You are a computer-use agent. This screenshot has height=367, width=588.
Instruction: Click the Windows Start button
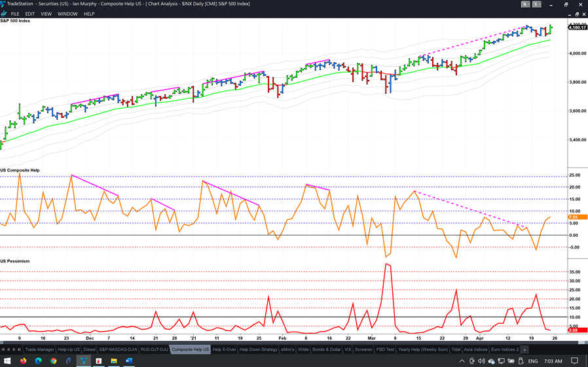7,360
